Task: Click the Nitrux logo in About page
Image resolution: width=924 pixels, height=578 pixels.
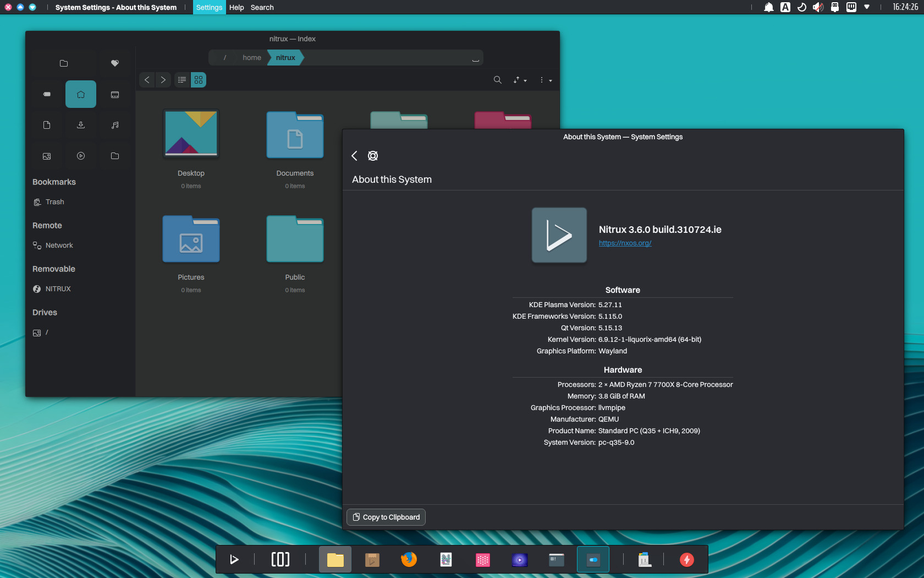Action: (x=559, y=235)
